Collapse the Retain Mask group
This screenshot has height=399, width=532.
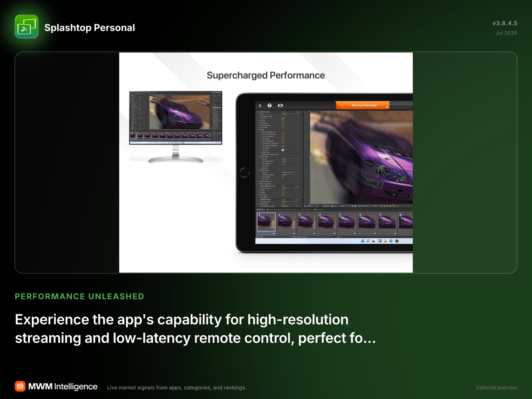[259, 157]
